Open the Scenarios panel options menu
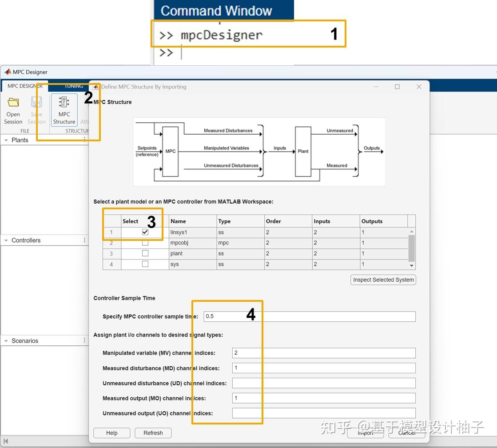The height and width of the screenshot is (448, 497). [84, 340]
